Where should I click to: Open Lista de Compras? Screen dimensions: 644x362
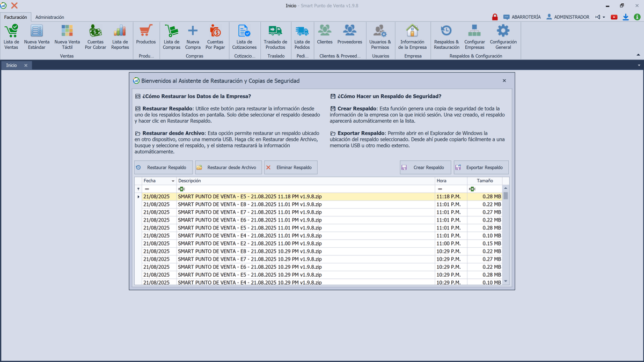[172, 37]
